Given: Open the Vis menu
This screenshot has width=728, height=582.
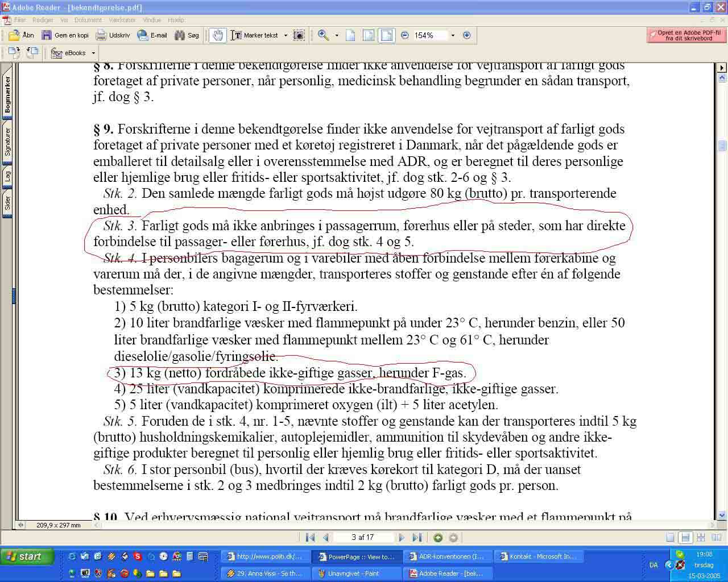Looking at the screenshot, I should pyautogui.click(x=64, y=20).
